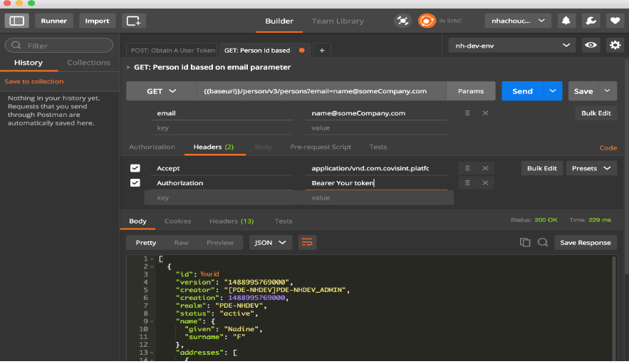Screen dimensions: 629x364
Task: Open the GET method dropdown
Action: [162, 91]
